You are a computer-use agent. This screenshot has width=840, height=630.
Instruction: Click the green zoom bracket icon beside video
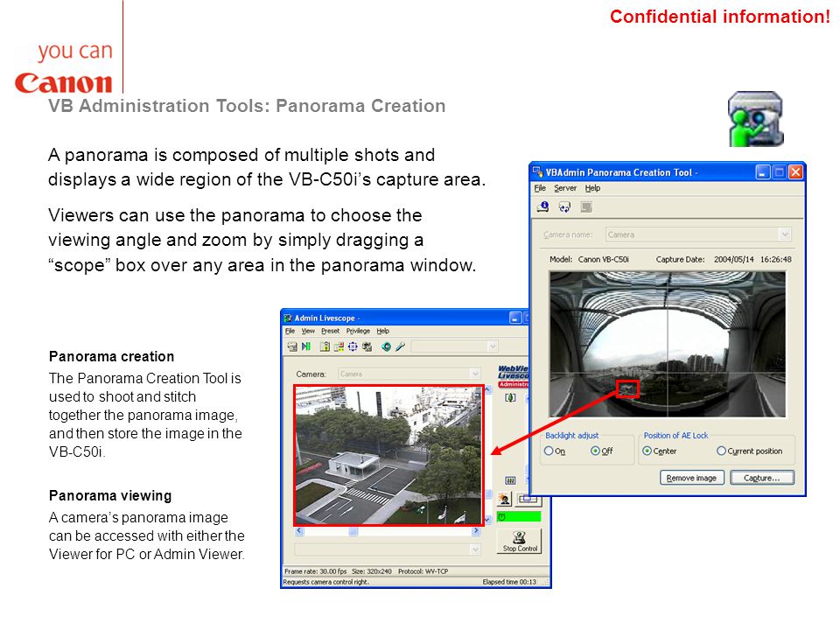point(510,397)
